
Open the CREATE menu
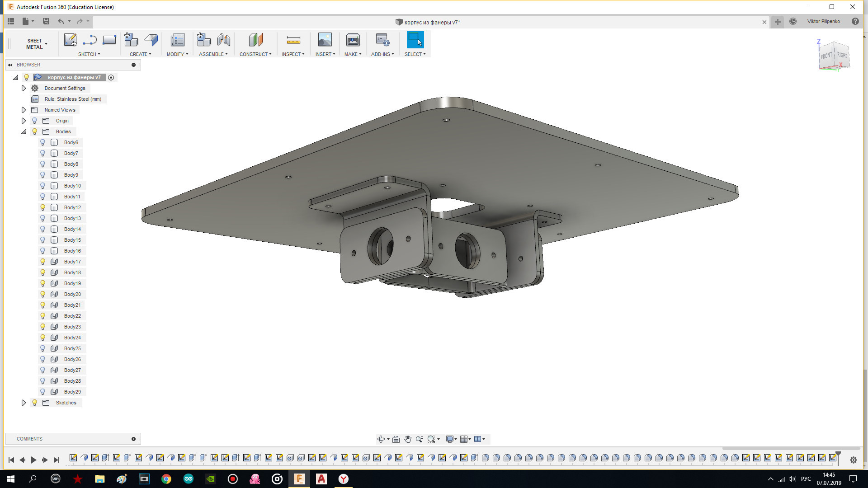pyautogui.click(x=141, y=54)
